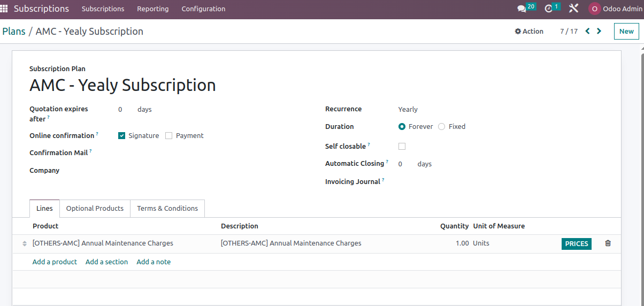Show help tooltip for Self closable
The width and height of the screenshot is (644, 306).
(369, 144)
